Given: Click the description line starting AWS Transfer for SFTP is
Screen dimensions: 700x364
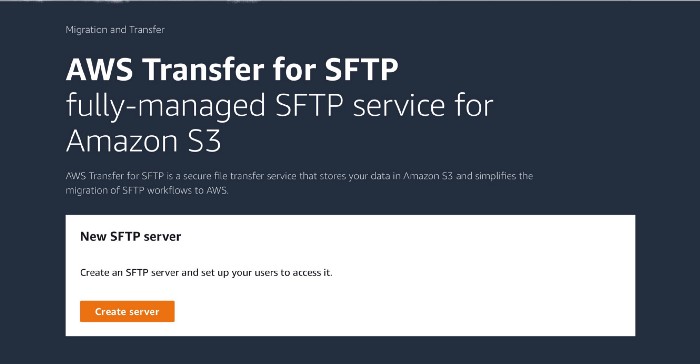Looking at the screenshot, I should [299, 176].
